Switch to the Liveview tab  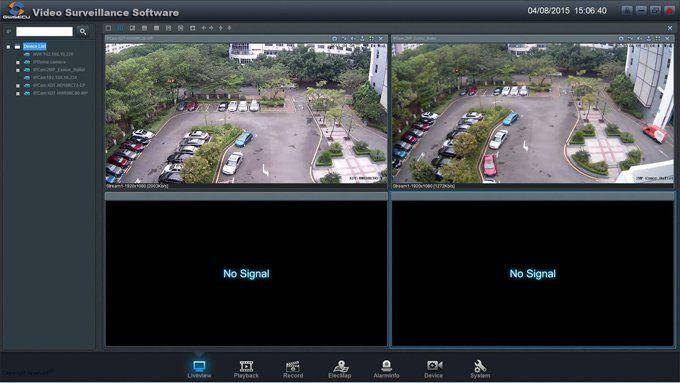pyautogui.click(x=199, y=370)
